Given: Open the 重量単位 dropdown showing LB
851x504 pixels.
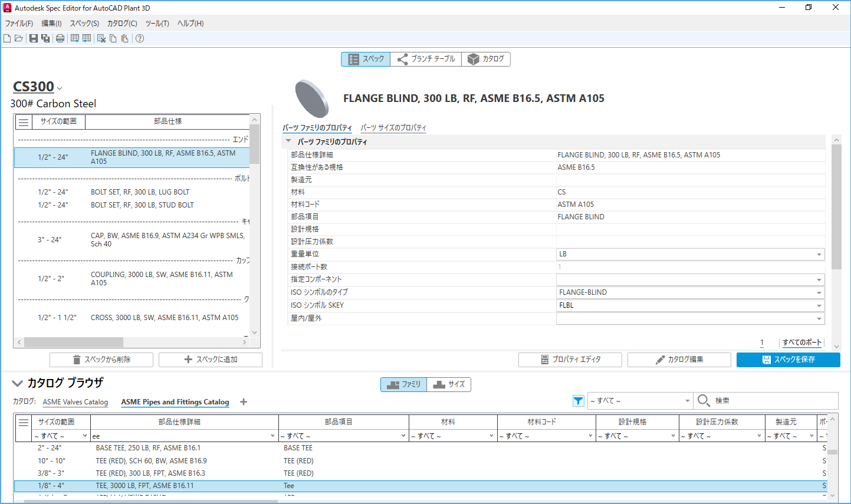Looking at the screenshot, I should [690, 254].
